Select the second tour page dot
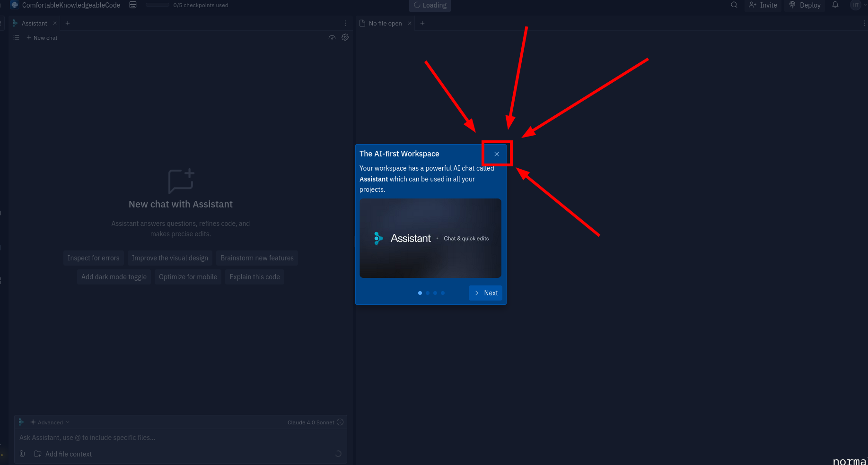Image resolution: width=868 pixels, height=465 pixels. tap(428, 293)
